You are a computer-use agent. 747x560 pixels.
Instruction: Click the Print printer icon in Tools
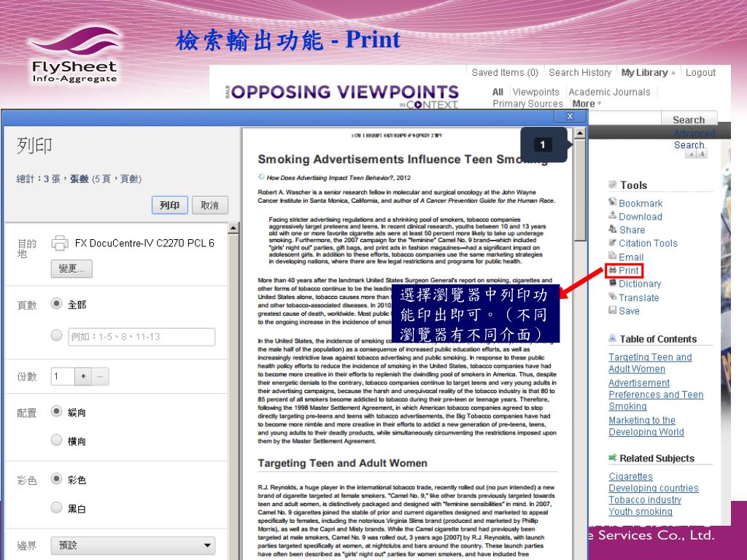613,270
